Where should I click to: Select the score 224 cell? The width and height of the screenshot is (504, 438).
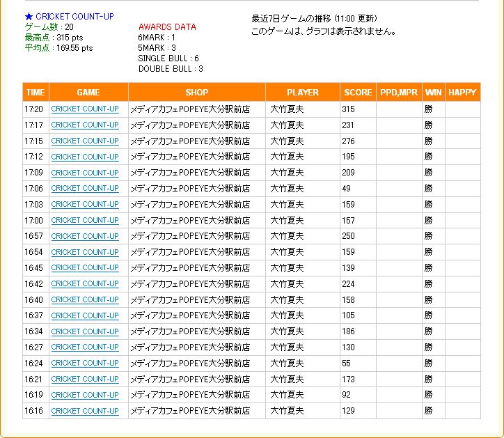[x=358, y=283]
